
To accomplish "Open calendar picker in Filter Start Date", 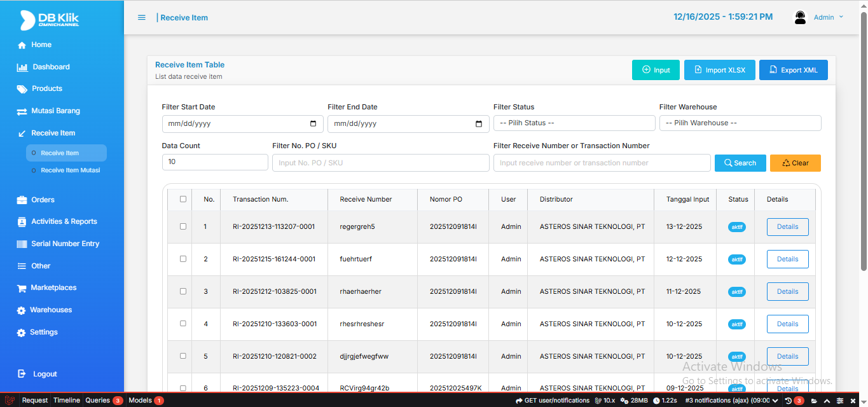I will 313,123.
